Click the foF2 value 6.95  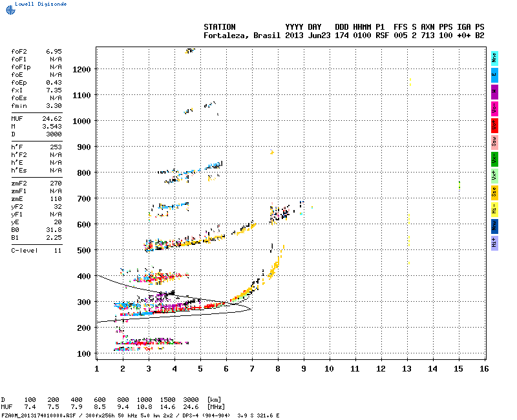pyautogui.click(x=54, y=52)
